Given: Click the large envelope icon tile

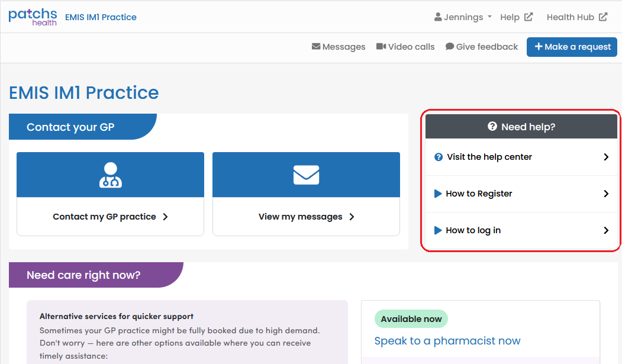Looking at the screenshot, I should click(306, 175).
